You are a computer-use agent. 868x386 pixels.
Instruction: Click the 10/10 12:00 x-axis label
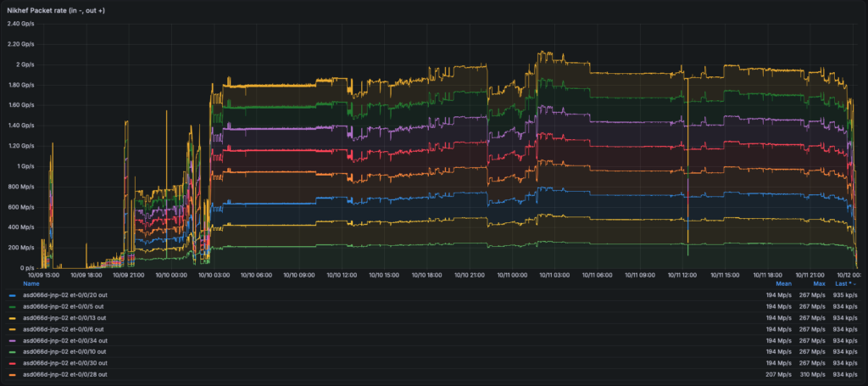pyautogui.click(x=342, y=274)
